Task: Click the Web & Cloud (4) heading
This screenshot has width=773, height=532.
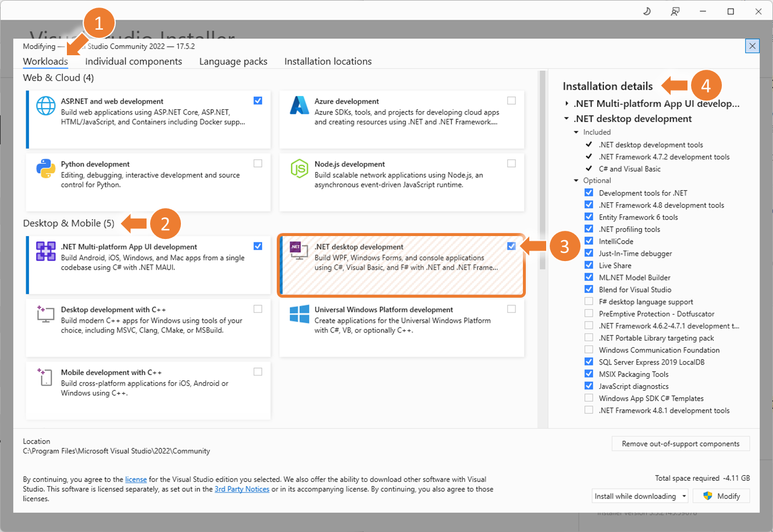Action: 58,77
